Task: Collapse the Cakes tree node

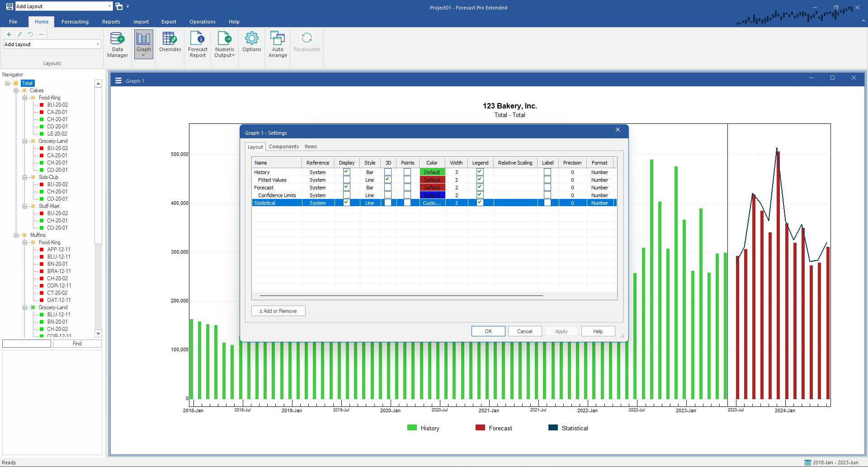Action: click(16, 90)
